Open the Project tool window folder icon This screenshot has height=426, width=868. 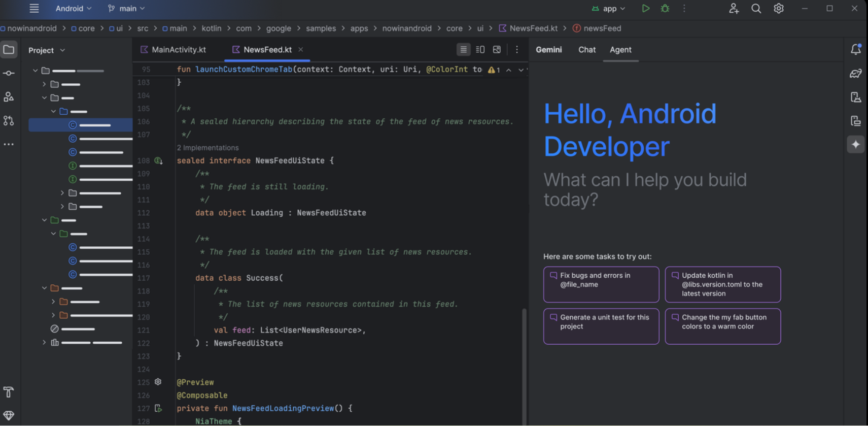click(x=9, y=49)
